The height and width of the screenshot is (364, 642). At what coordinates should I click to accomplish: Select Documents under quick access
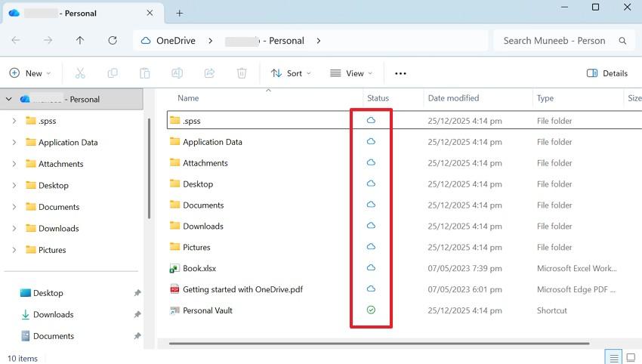click(53, 336)
